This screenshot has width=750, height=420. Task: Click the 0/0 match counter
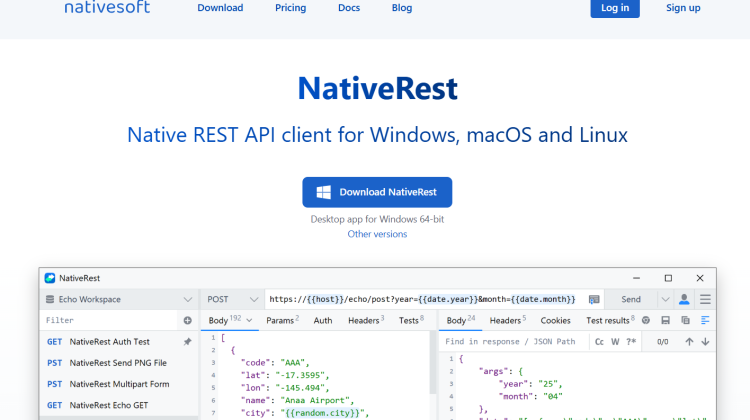pyautogui.click(x=662, y=342)
